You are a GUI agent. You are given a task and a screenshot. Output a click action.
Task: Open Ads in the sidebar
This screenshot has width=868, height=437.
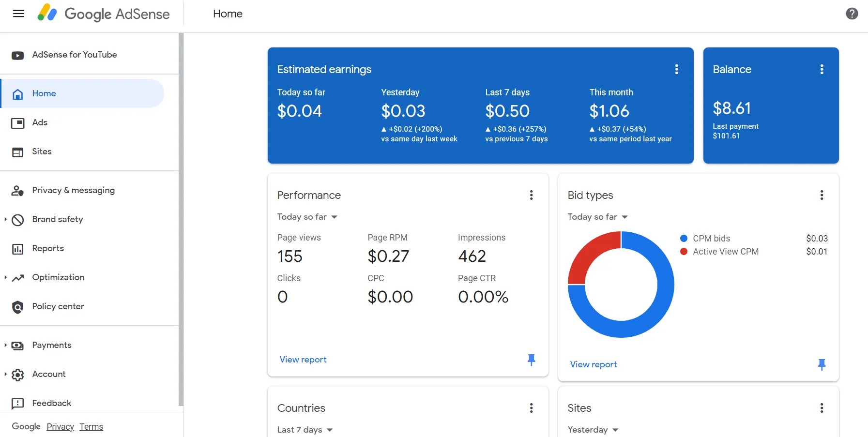click(83, 122)
